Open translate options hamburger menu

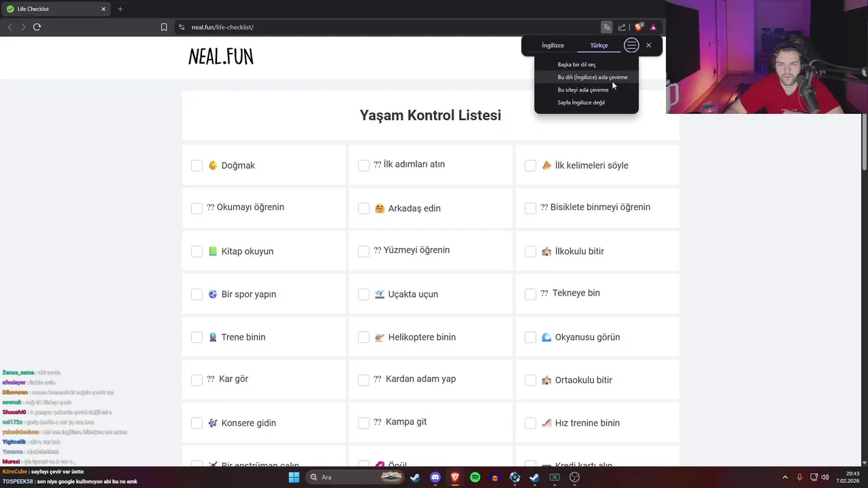(631, 45)
